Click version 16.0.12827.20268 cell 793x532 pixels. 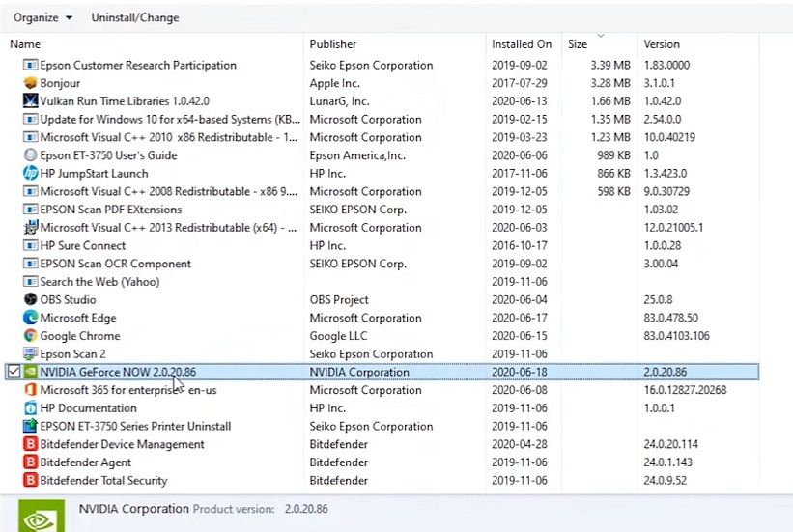coord(685,390)
